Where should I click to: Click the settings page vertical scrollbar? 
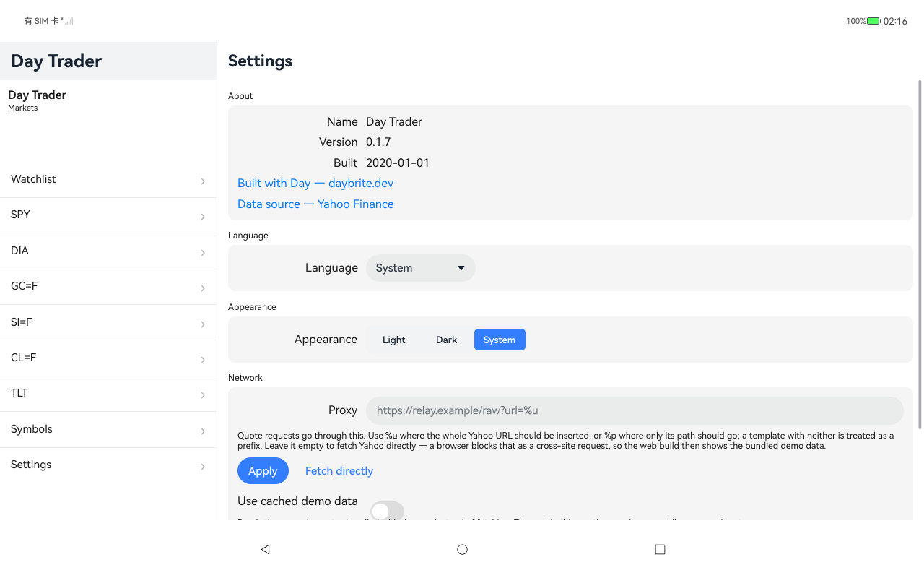920,254
